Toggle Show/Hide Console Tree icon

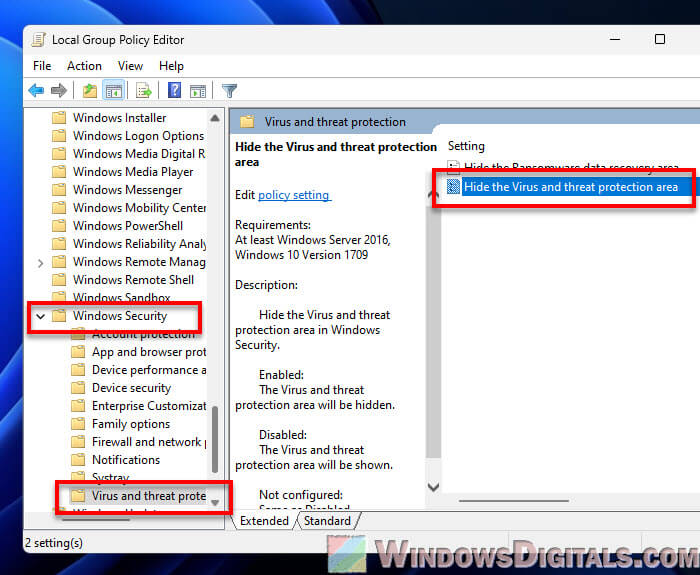113,91
